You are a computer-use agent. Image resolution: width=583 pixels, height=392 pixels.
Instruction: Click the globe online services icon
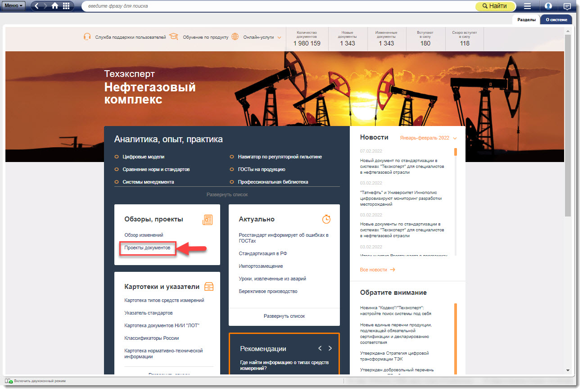(235, 37)
